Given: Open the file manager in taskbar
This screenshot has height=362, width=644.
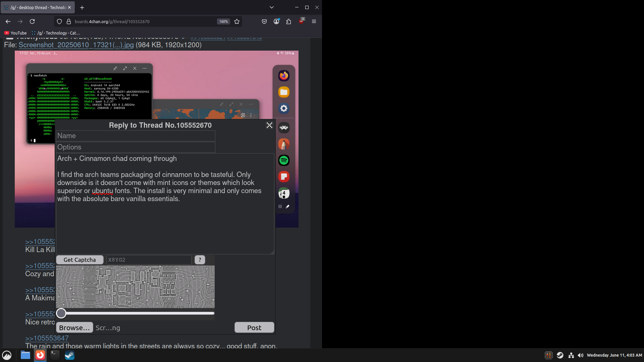Looking at the screenshot, I should coord(25,355).
